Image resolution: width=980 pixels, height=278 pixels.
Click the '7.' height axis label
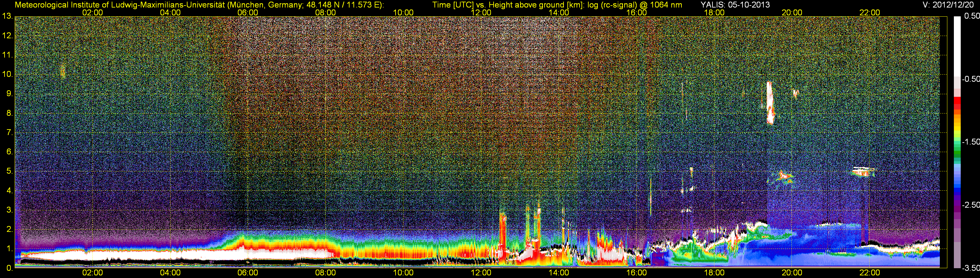[x=9, y=132]
